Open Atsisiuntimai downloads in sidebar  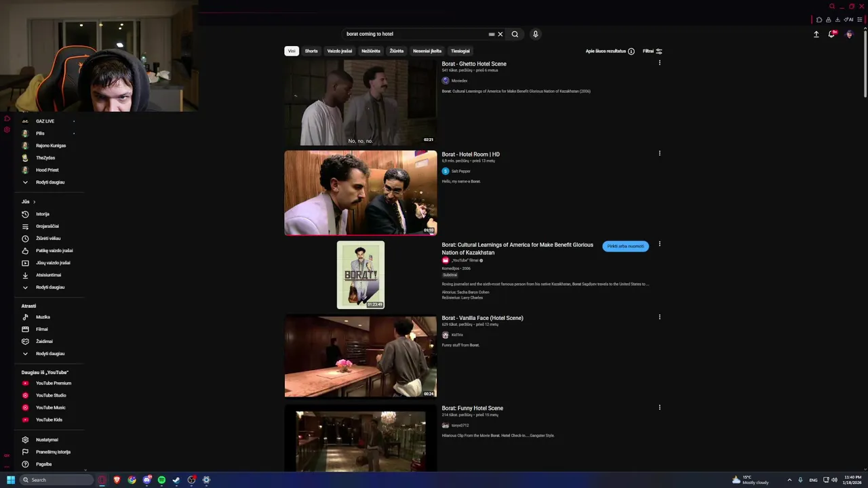pyautogui.click(x=47, y=275)
